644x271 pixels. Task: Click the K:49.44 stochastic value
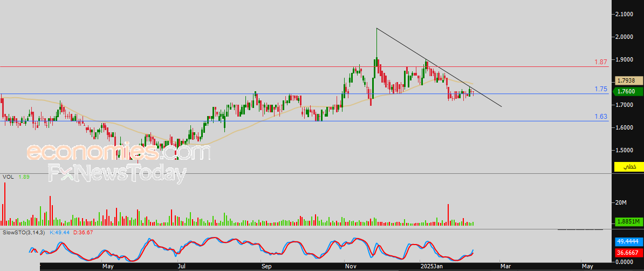(59, 233)
